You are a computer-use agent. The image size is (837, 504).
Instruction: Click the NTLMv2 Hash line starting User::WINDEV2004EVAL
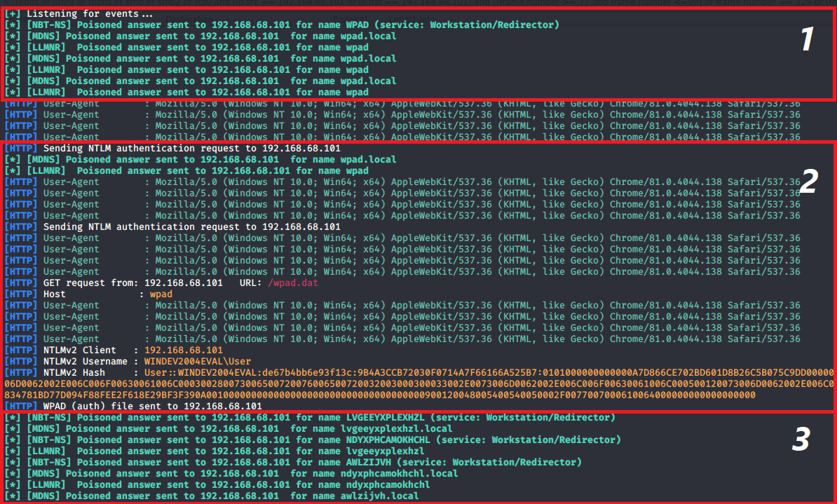[419, 373]
